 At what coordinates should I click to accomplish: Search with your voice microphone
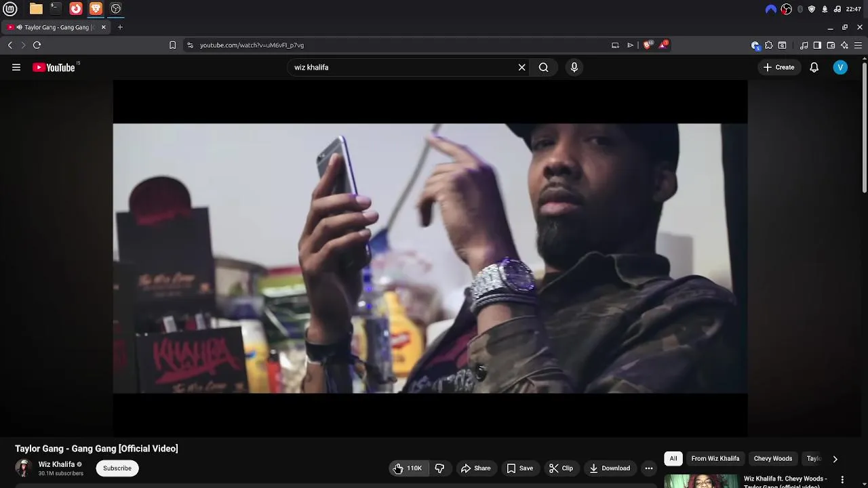point(574,67)
